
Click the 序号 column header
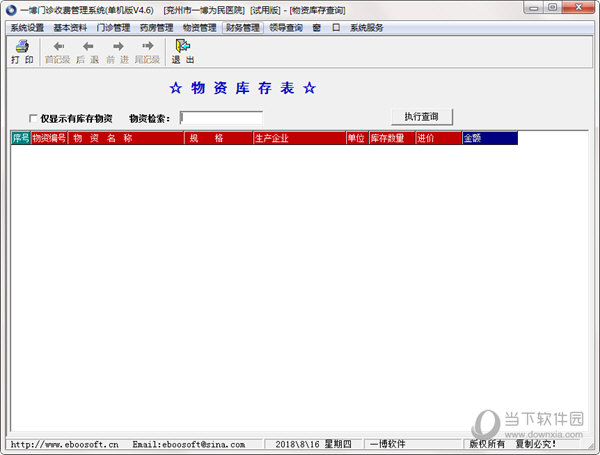pyautogui.click(x=21, y=138)
